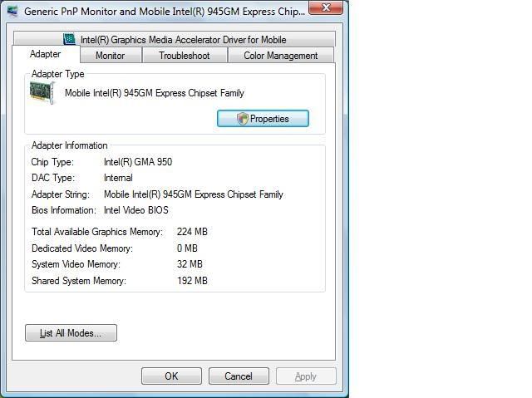The image size is (532, 398).
Task: Confirm with the OK button
Action: click(x=171, y=376)
